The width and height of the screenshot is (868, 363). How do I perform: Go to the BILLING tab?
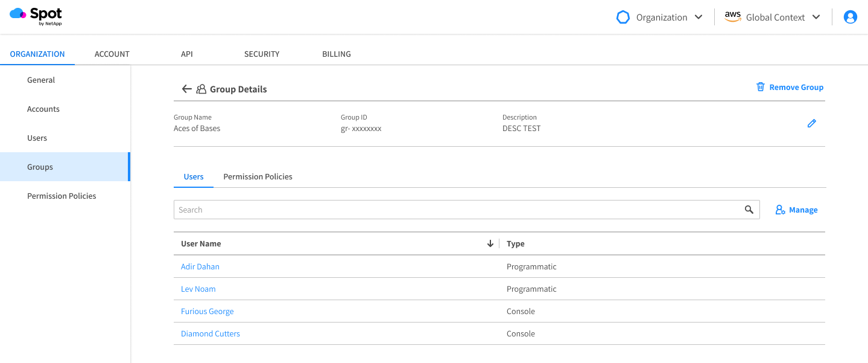pyautogui.click(x=336, y=54)
